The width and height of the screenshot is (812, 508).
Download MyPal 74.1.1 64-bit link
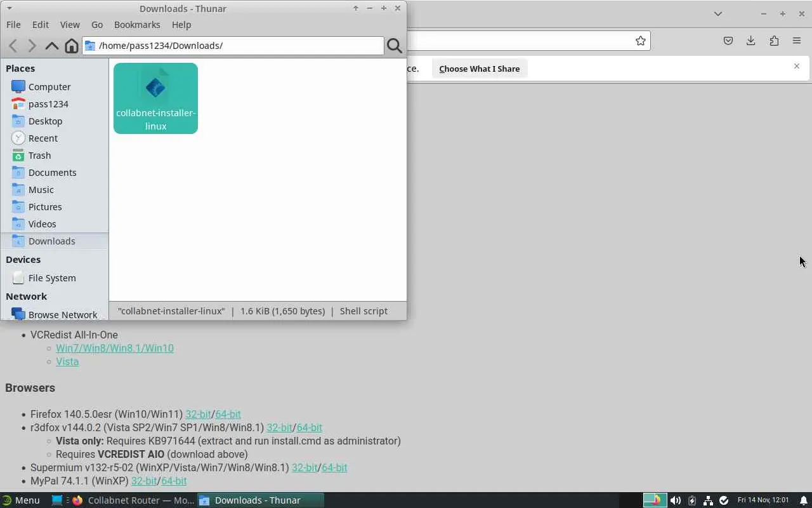(174, 481)
